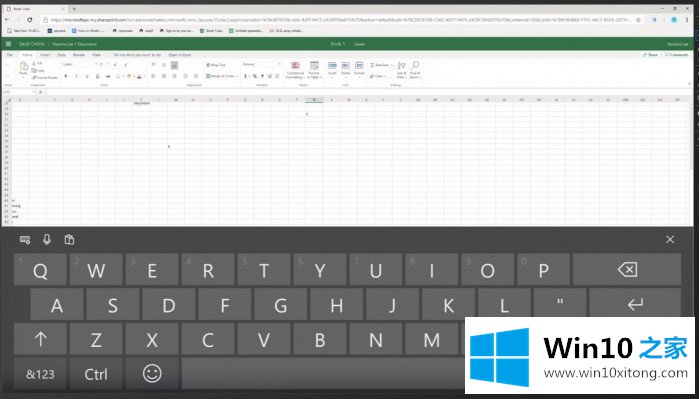This screenshot has width=700, height=399.
Task: Toggle Strikethrough formatting
Action: (108, 76)
